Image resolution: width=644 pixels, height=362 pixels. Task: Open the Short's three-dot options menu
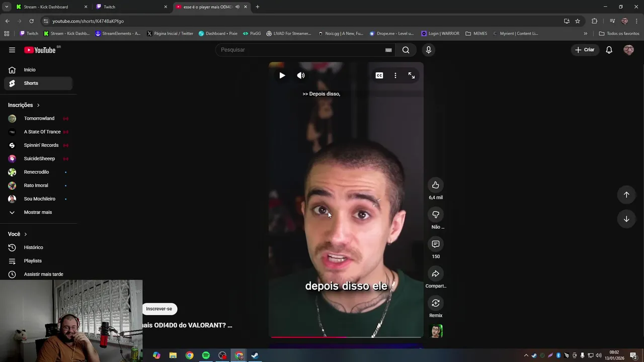(395, 75)
